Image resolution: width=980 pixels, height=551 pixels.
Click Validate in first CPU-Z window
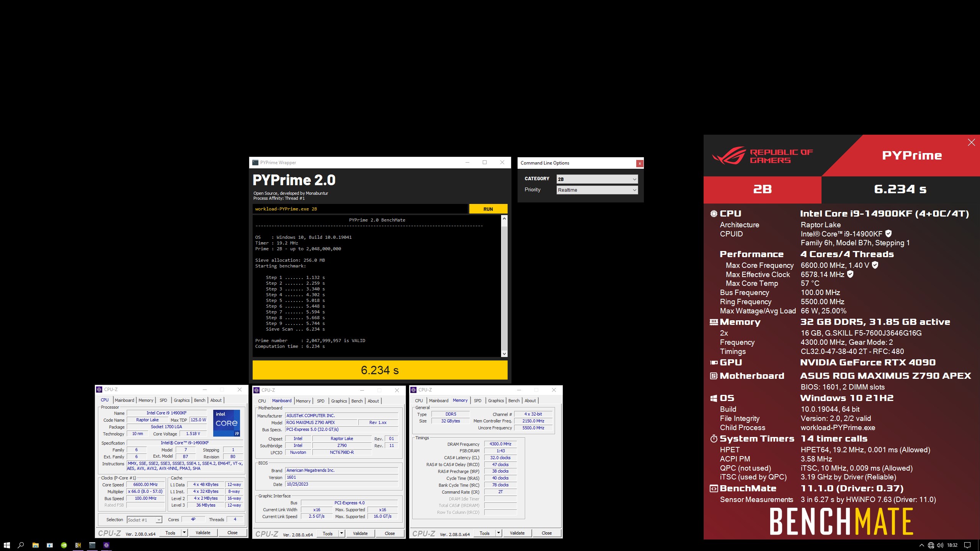click(x=203, y=533)
